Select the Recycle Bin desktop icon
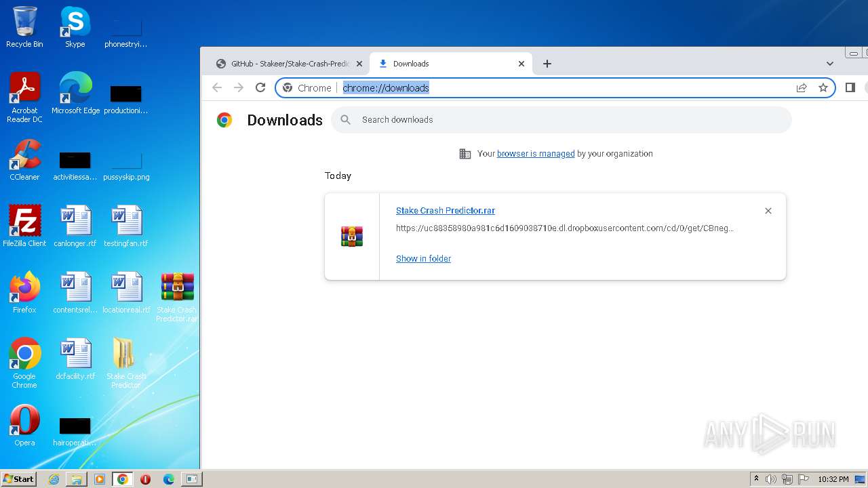The height and width of the screenshot is (488, 868). click(x=24, y=27)
